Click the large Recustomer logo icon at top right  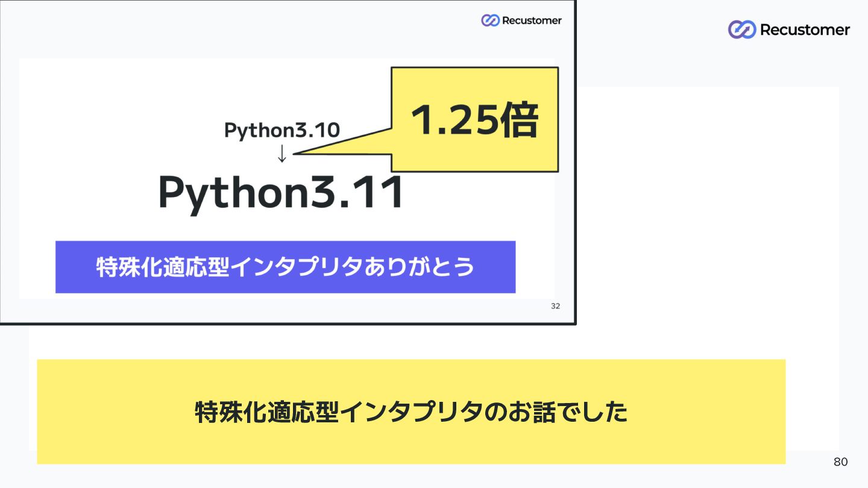(741, 30)
